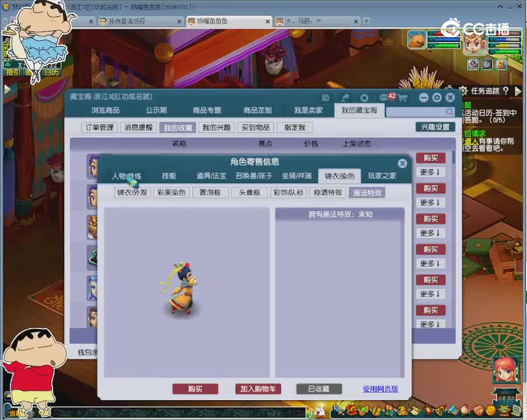Switch to 公示期 tab
The image size is (527, 420).
point(156,110)
